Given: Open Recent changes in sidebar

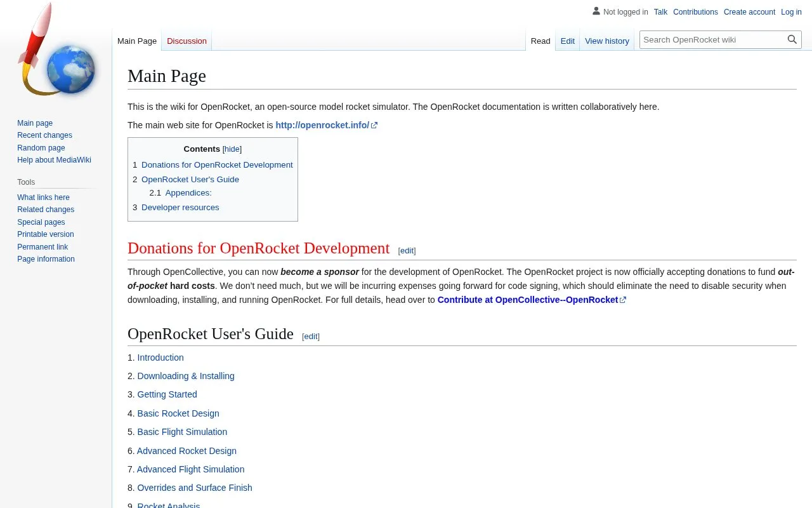Looking at the screenshot, I should click(x=44, y=135).
